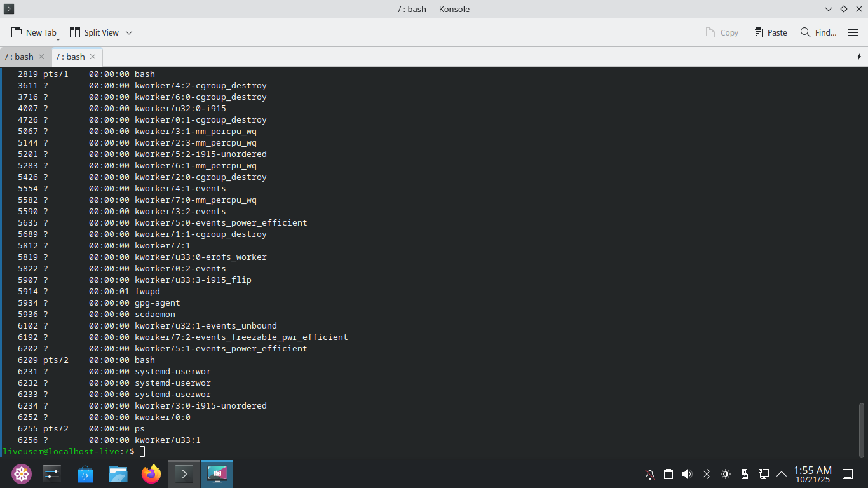
Task: Open the Fedora application launcher
Action: (22, 474)
